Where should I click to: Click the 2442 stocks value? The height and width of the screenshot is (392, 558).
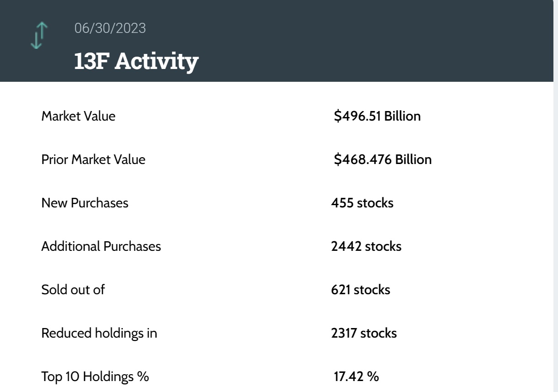[366, 246]
